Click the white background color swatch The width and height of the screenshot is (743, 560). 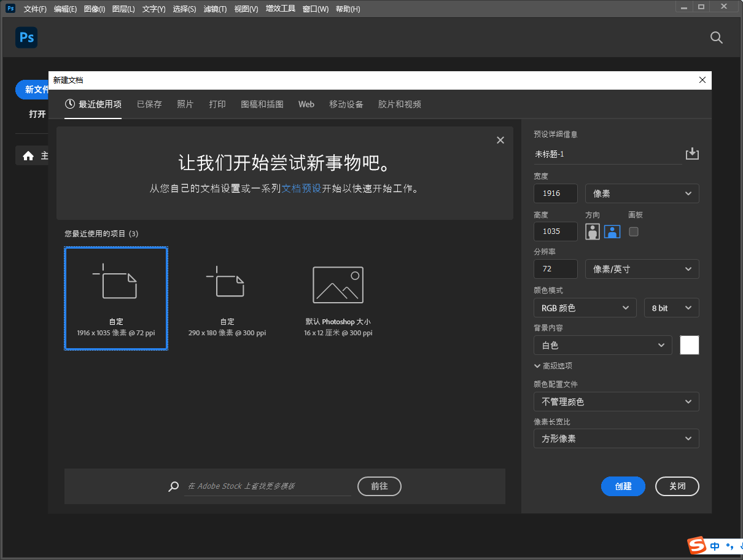(x=689, y=345)
